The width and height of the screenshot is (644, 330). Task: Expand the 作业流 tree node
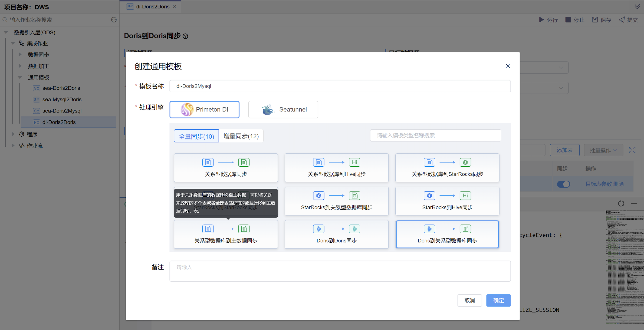tap(13, 145)
